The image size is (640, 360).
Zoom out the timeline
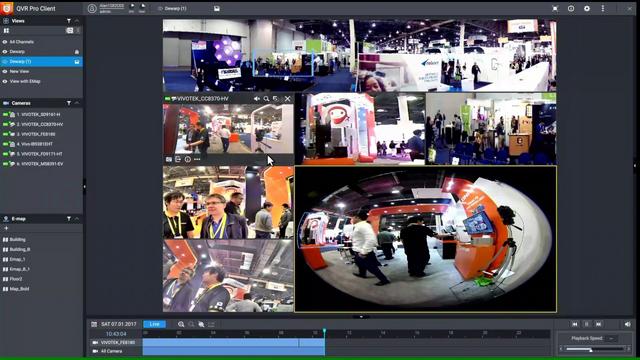(x=191, y=324)
